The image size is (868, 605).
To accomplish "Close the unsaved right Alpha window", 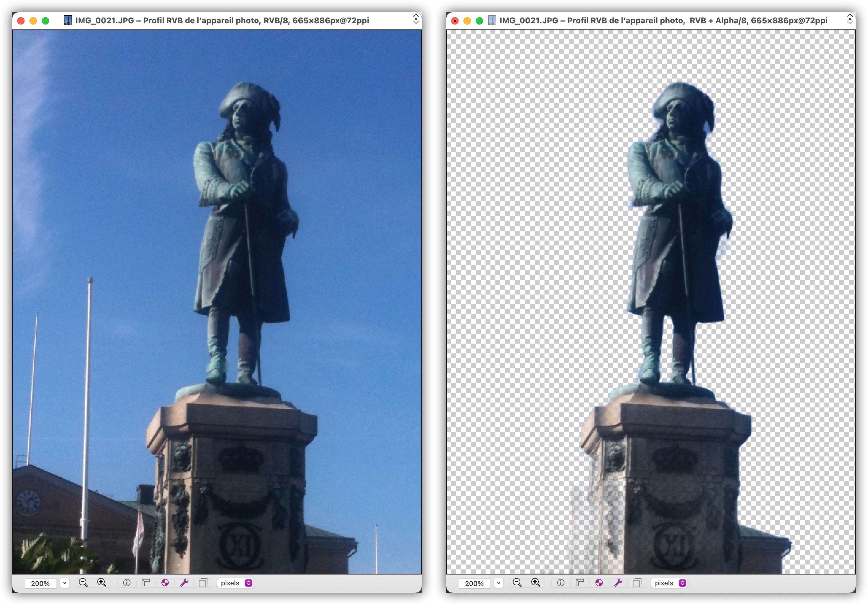I will point(455,21).
